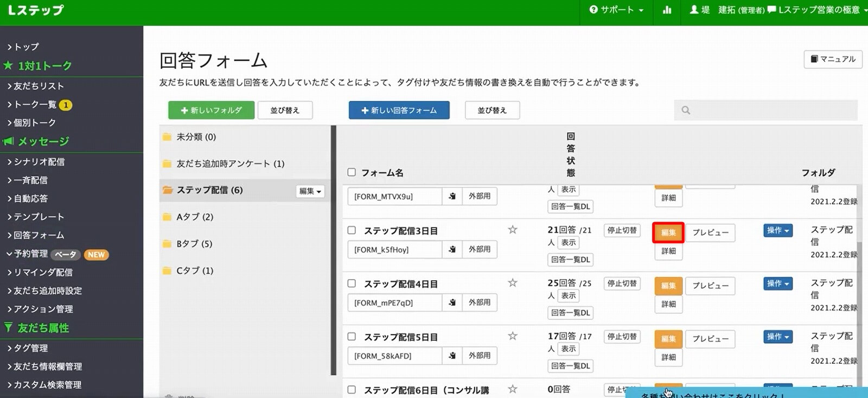This screenshot has height=398, width=868.
Task: Click folder list 並び替え button
Action: (285, 110)
